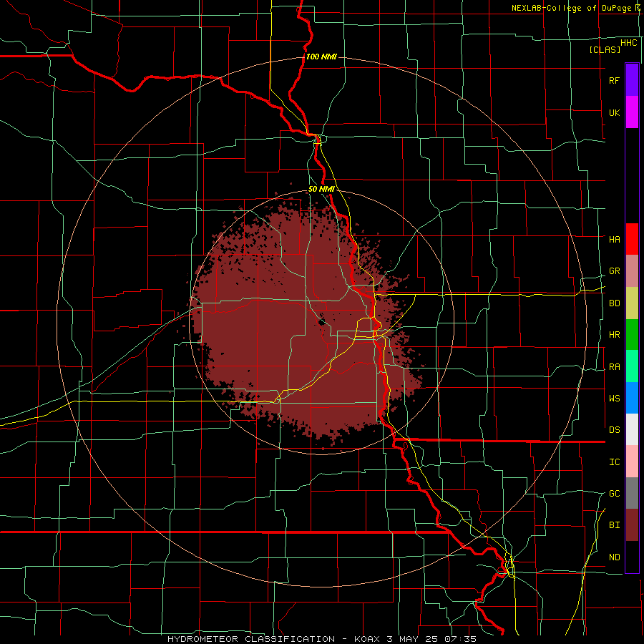
Task: Click the small black gap inside the echo
Action: 321,321
